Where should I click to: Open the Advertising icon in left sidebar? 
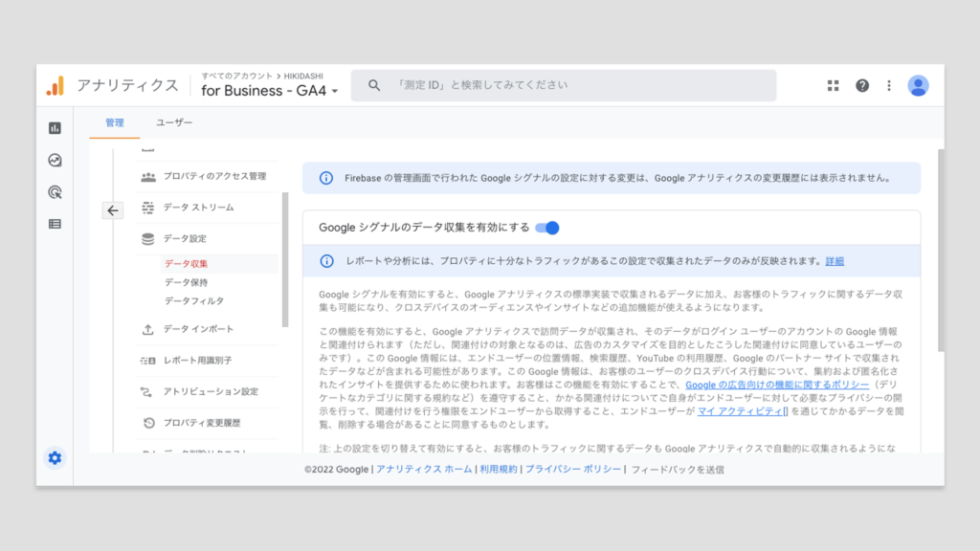pos(55,192)
